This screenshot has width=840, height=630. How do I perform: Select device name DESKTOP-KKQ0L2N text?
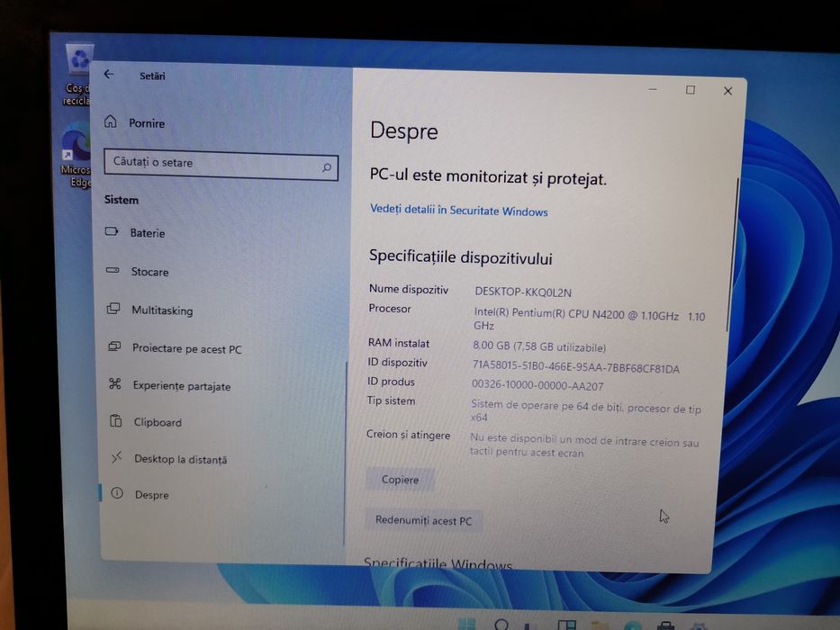coord(523,292)
